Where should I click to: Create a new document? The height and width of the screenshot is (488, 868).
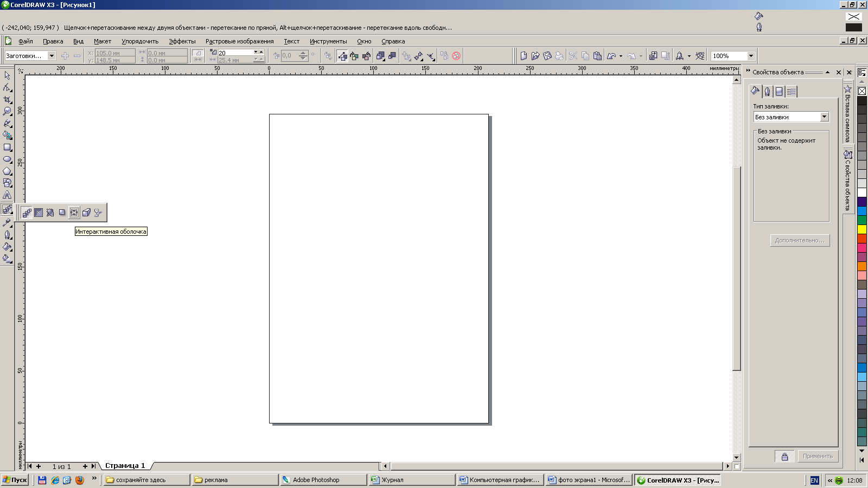point(524,56)
